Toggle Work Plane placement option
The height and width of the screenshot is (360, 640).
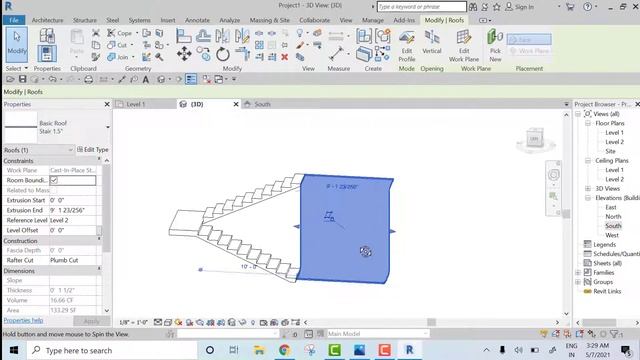point(529,51)
